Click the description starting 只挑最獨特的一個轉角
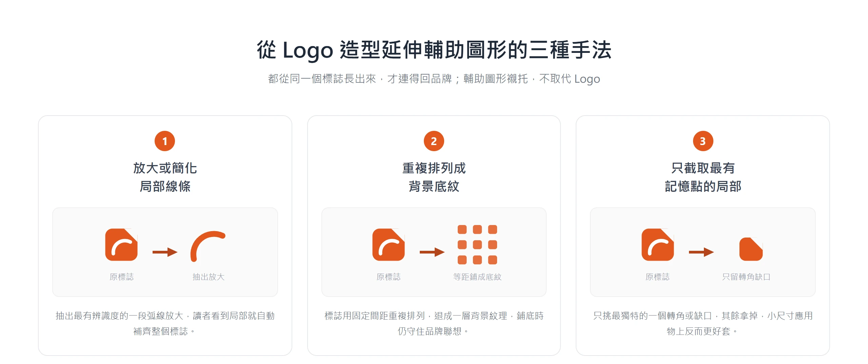 [x=703, y=323]
